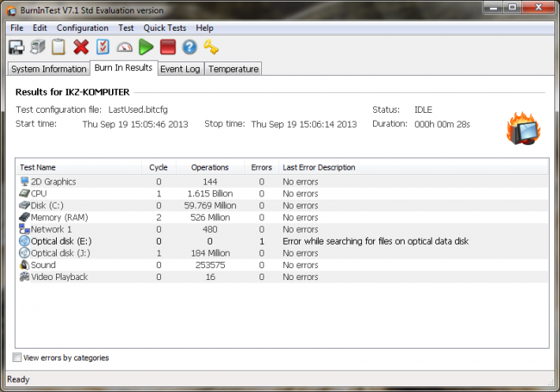Open the Quick Tests menu

pyautogui.click(x=165, y=28)
